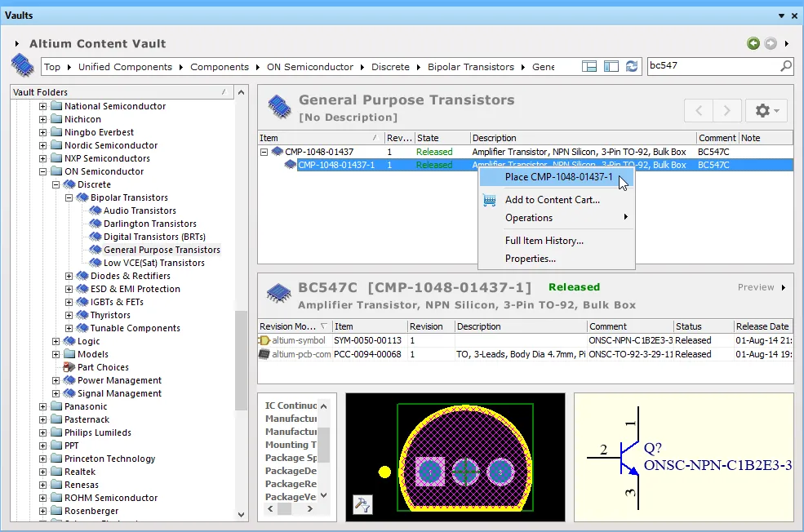The height and width of the screenshot is (532, 804).
Task: Click the green back navigation arrow
Action: click(753, 43)
